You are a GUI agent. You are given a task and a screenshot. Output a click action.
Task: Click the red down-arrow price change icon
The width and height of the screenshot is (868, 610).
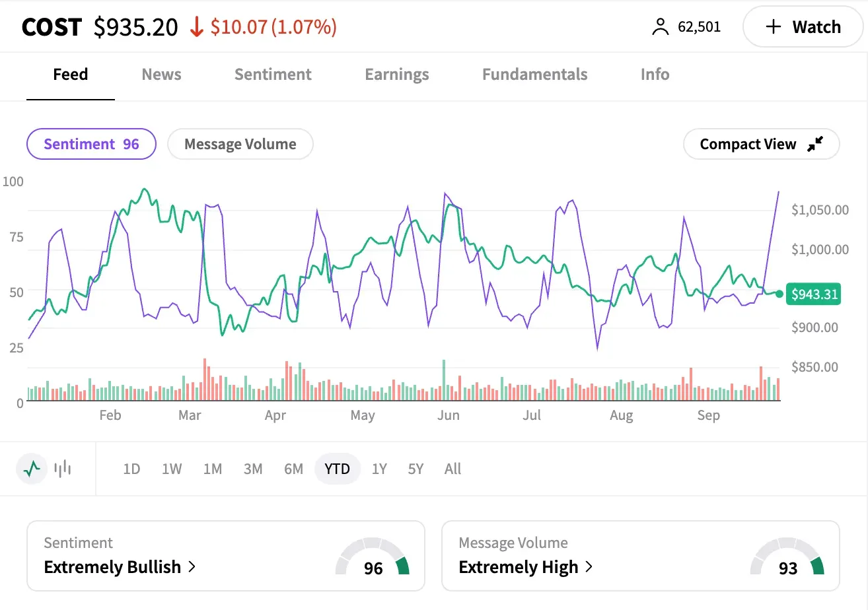196,28
